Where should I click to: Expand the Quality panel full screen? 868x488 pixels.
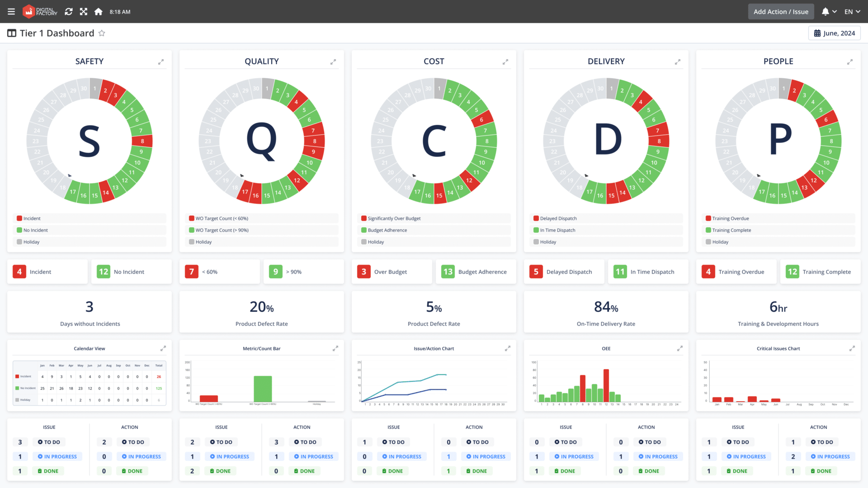(333, 62)
